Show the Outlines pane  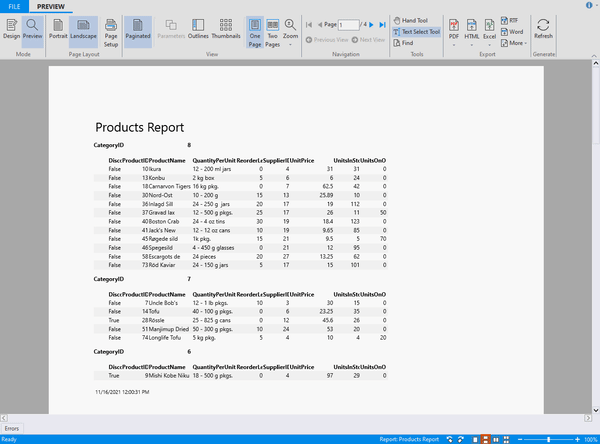[x=198, y=28]
